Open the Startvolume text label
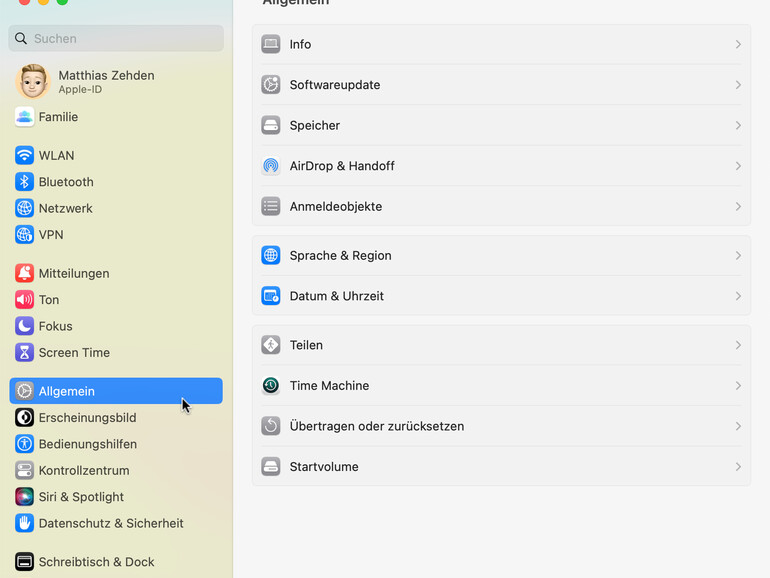 [324, 467]
